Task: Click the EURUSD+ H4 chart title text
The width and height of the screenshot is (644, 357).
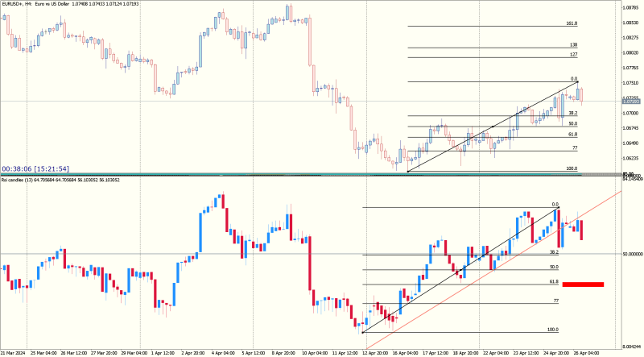Action: (70, 4)
